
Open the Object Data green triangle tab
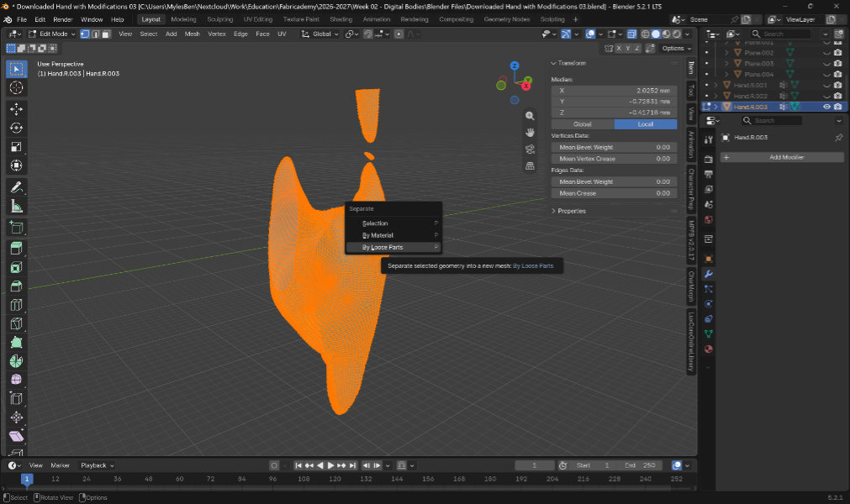click(x=708, y=334)
